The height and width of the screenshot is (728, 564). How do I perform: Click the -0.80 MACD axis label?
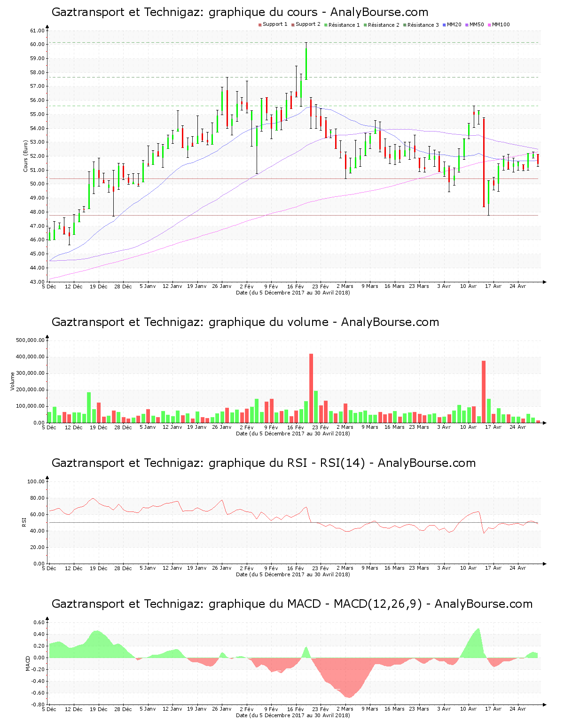[x=38, y=705]
